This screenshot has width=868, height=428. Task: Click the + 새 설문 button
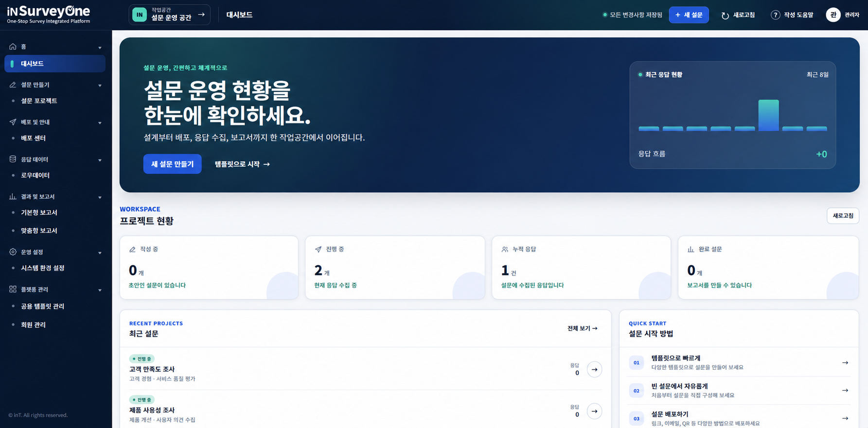coord(689,15)
